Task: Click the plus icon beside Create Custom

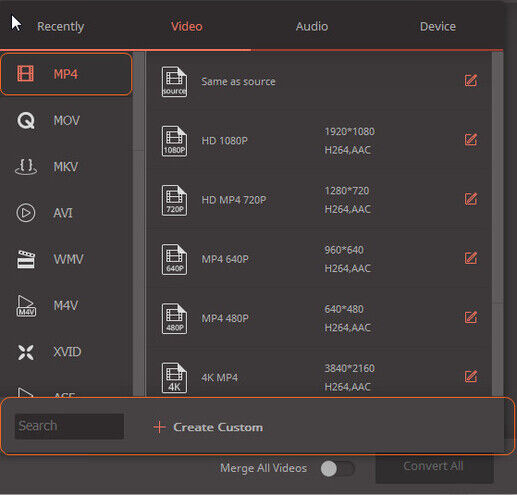Action: point(159,427)
